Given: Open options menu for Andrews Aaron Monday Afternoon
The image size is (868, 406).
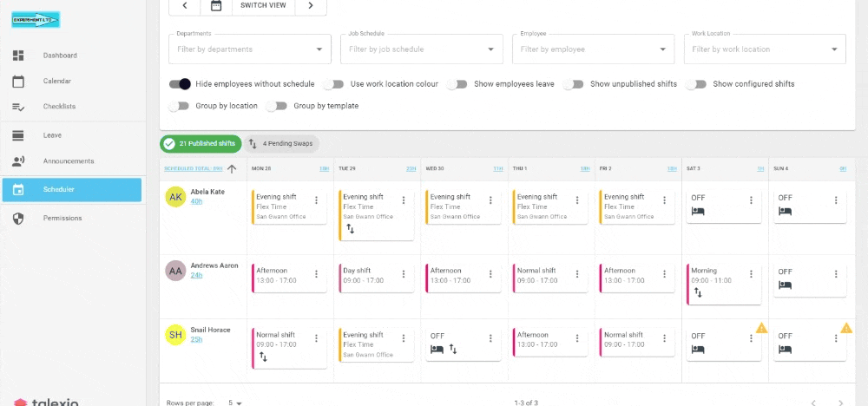Looking at the screenshot, I should [317, 274].
